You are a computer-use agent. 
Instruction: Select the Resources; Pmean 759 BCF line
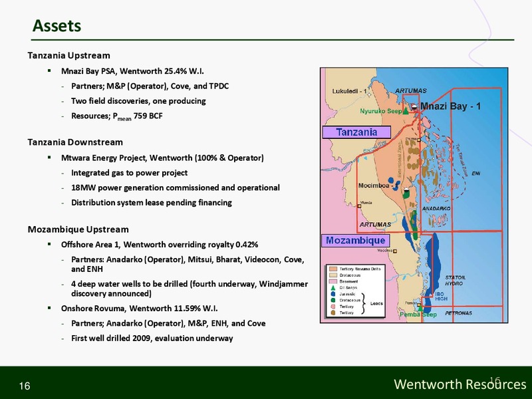pos(117,116)
